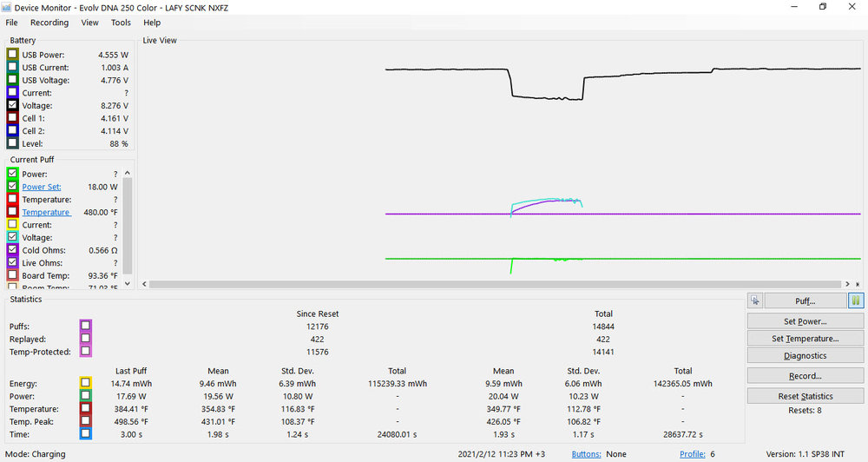Screen dimensions: 868x462
Task: Click the Set Temperature... button
Action: 806,339
